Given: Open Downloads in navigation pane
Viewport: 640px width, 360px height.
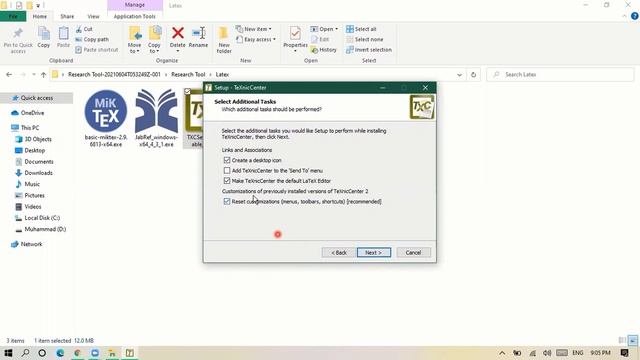Looking at the screenshot, I should click(x=38, y=173).
